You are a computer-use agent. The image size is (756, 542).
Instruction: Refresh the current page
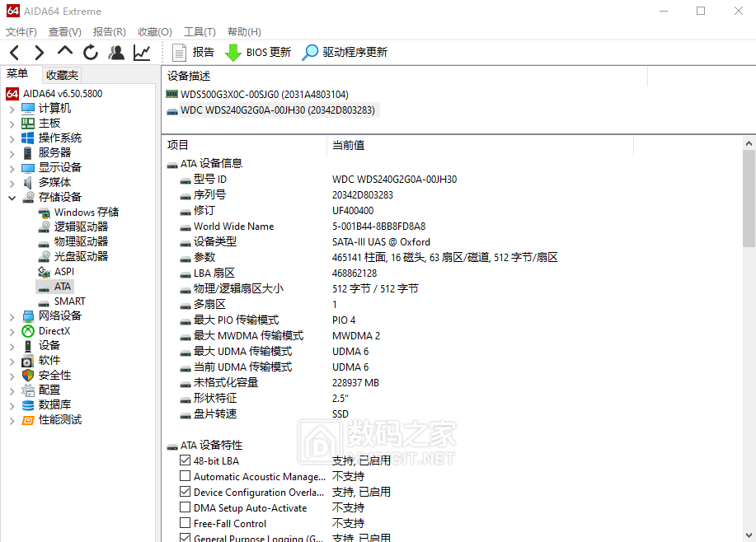[x=90, y=52]
